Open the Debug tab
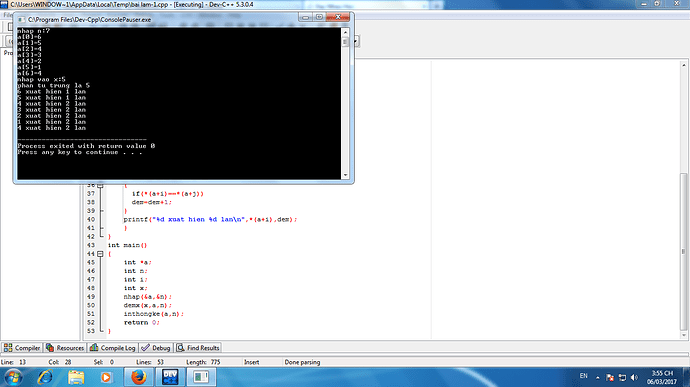This screenshot has height=387, width=690. [x=156, y=348]
